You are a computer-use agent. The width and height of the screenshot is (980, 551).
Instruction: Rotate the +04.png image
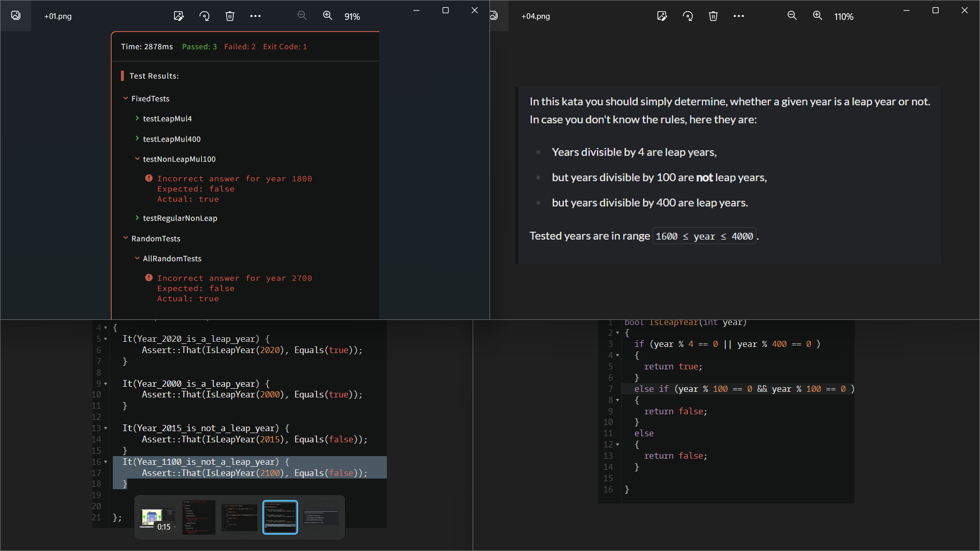click(x=688, y=16)
